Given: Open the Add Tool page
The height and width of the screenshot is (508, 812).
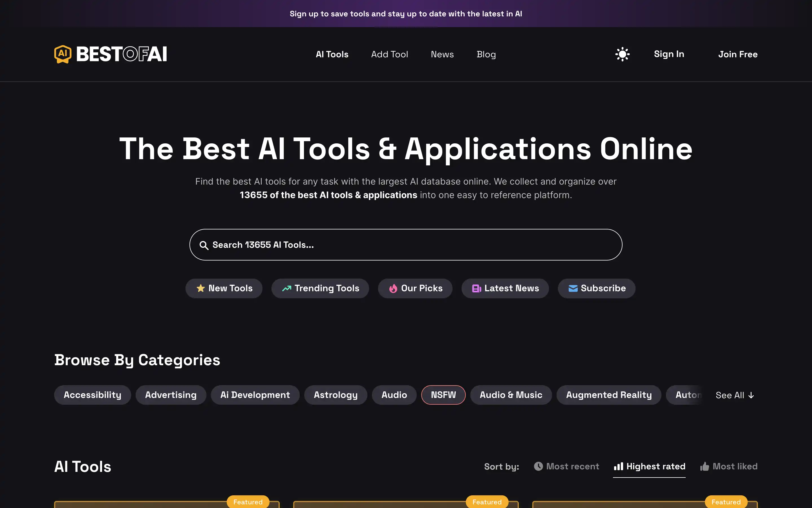Looking at the screenshot, I should point(390,54).
